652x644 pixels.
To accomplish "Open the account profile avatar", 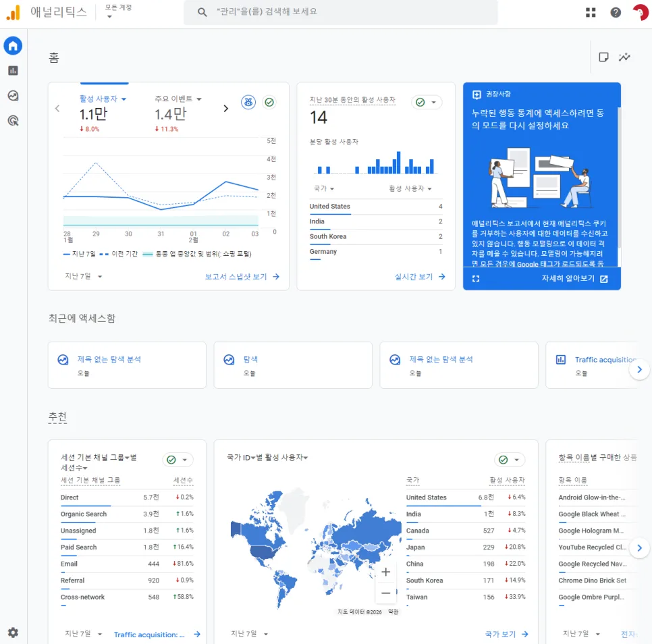I will coord(641,12).
